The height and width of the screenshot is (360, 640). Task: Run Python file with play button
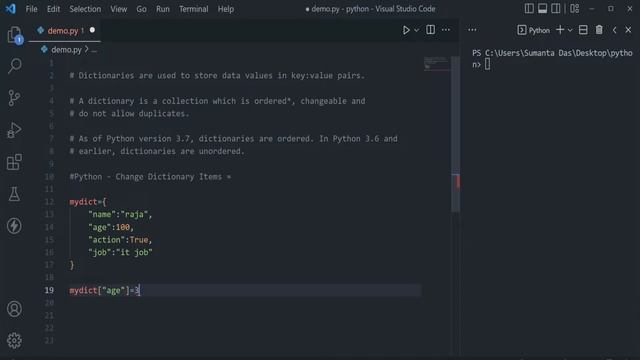406,30
